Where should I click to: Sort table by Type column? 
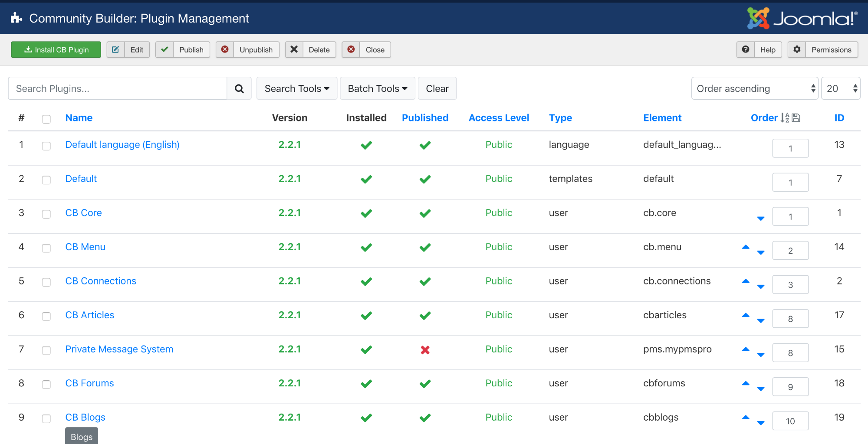[x=560, y=118]
